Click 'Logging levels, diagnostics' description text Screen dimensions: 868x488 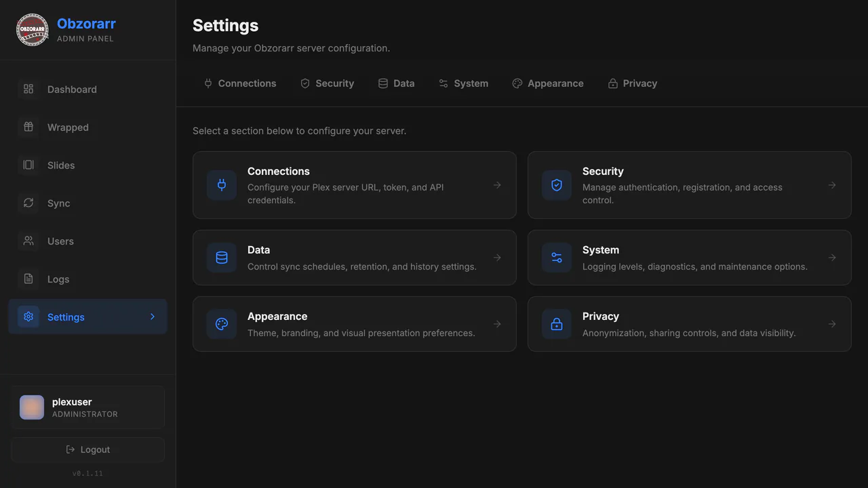pyautogui.click(x=695, y=266)
